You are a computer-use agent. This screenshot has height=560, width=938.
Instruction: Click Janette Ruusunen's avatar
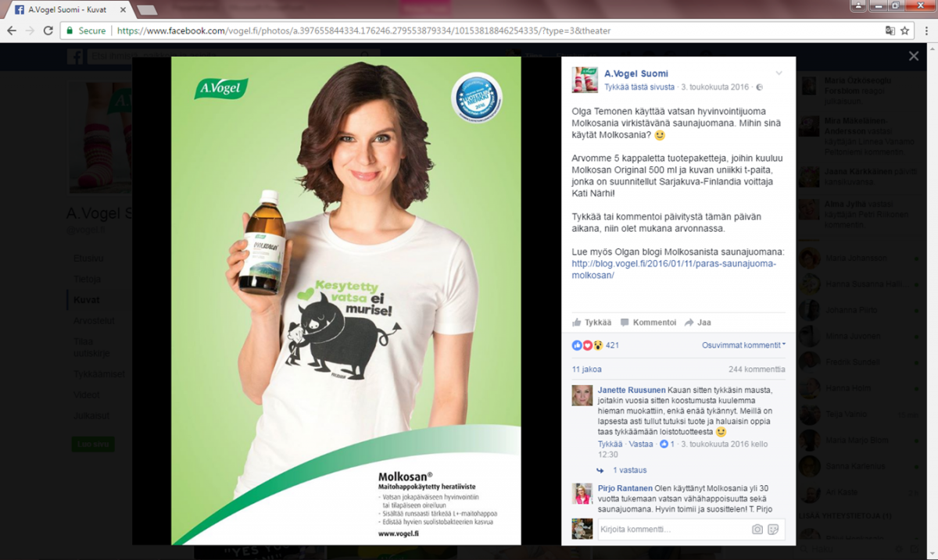(x=582, y=395)
